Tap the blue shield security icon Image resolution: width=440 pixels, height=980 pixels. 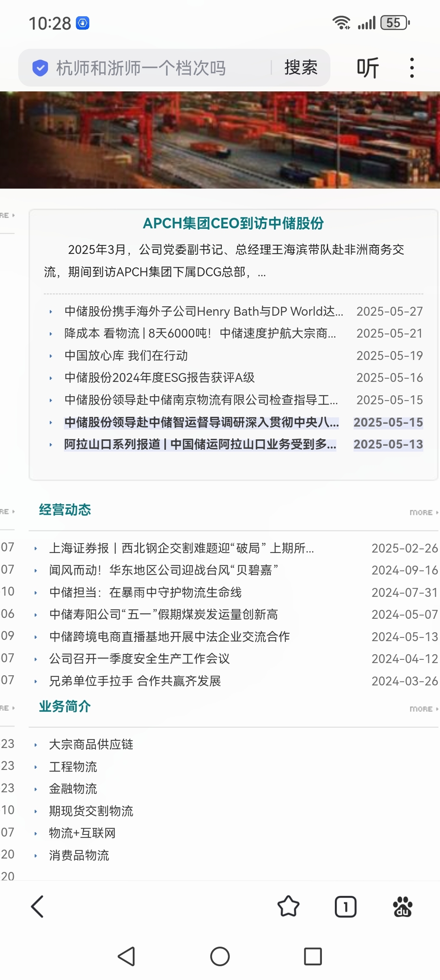point(40,68)
